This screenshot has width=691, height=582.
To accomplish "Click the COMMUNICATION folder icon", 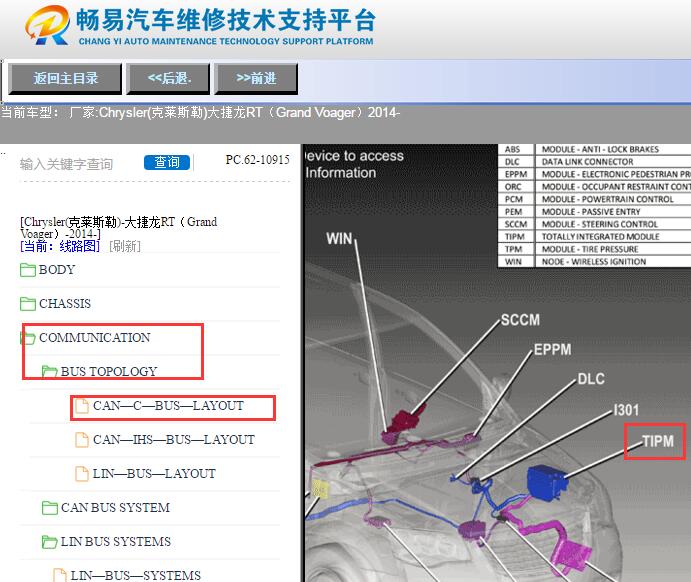I will pos(28,338).
